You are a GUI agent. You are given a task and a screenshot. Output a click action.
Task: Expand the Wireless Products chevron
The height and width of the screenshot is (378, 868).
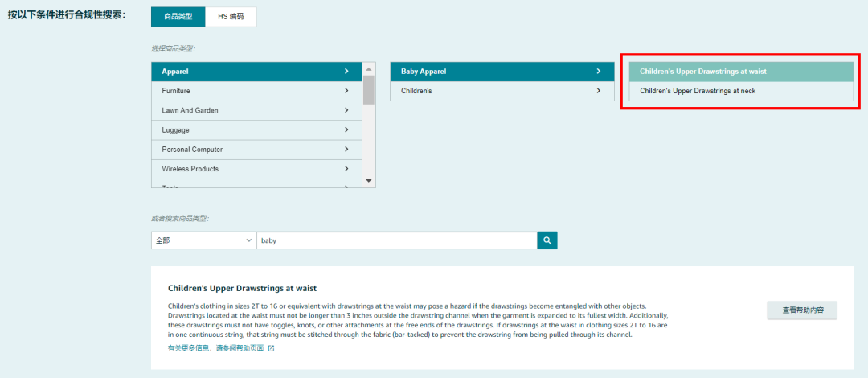pos(346,169)
